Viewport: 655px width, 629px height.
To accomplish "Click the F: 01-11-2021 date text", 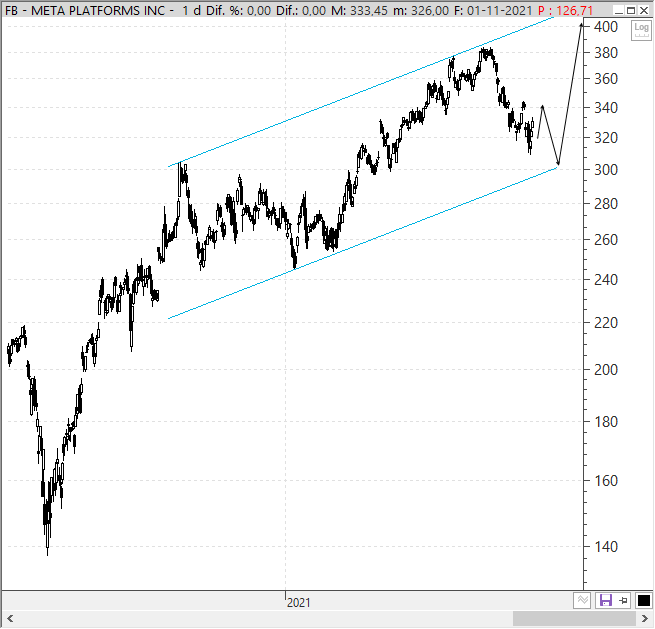I will [493, 10].
